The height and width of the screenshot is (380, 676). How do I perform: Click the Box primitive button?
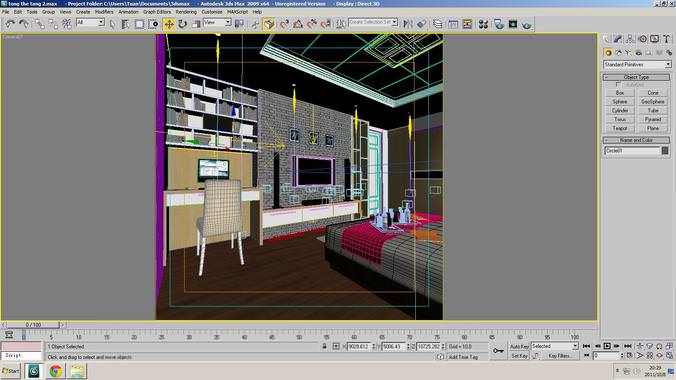tap(620, 93)
